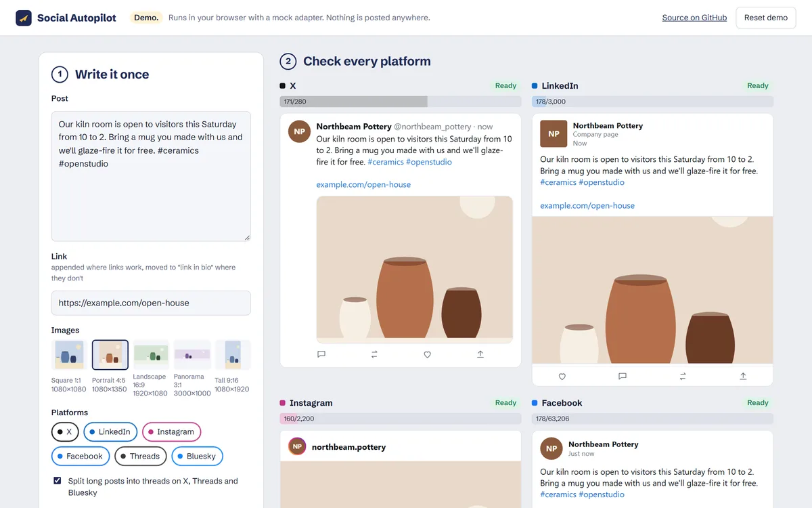812x508 pixels.
Task: Click the heart icon on X preview
Action: click(x=427, y=354)
